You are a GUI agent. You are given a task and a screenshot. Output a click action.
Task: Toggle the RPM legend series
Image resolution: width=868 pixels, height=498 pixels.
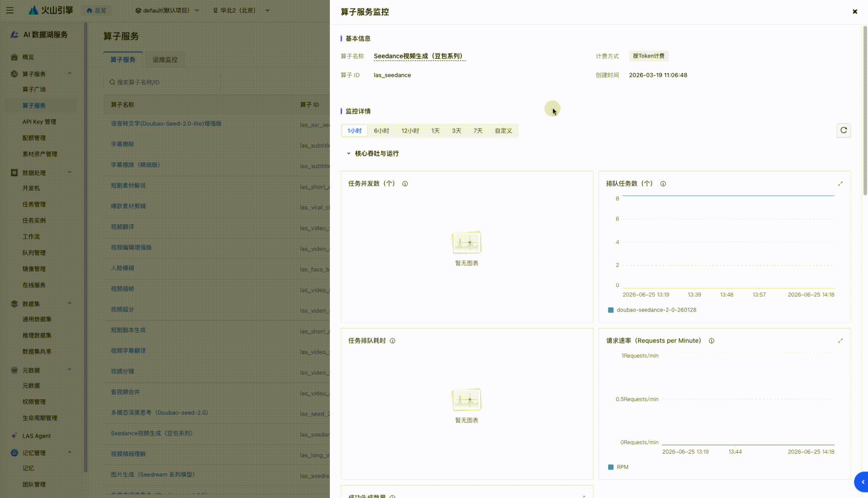point(618,467)
